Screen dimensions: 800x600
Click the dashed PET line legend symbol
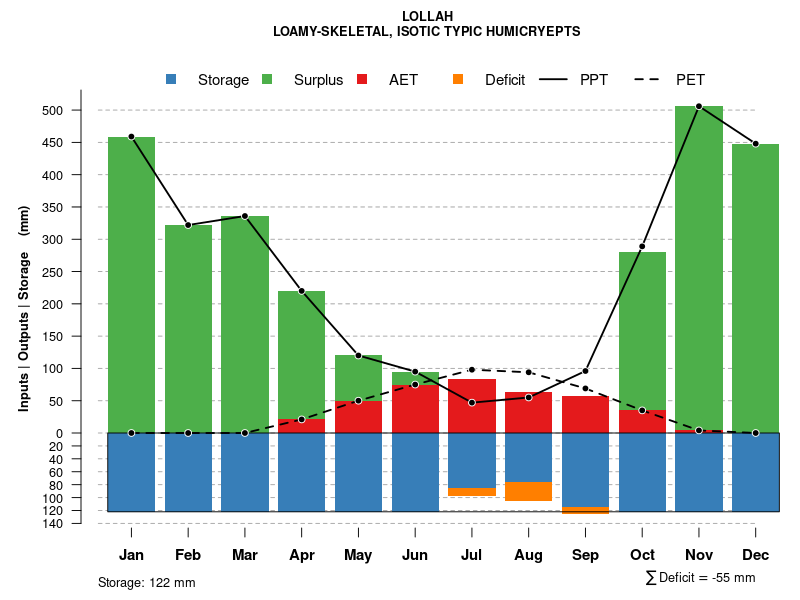[649, 80]
